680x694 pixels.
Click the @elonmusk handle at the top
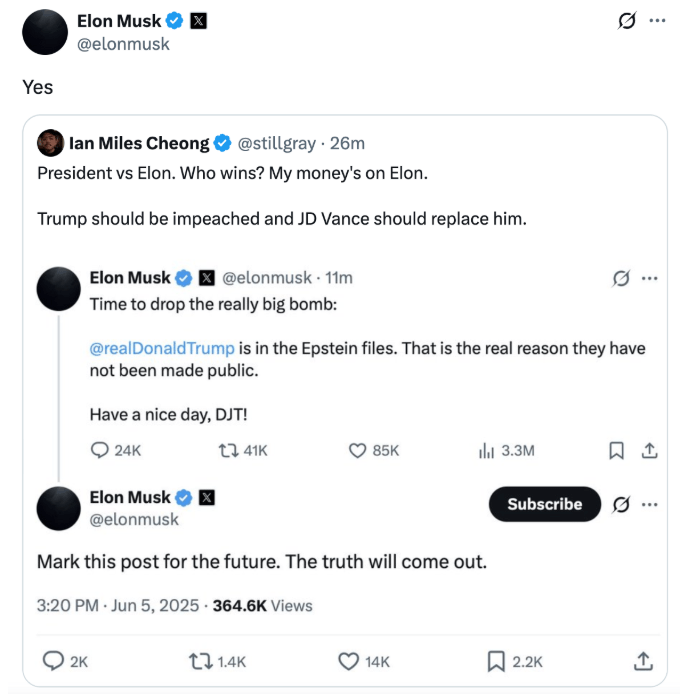[x=124, y=44]
